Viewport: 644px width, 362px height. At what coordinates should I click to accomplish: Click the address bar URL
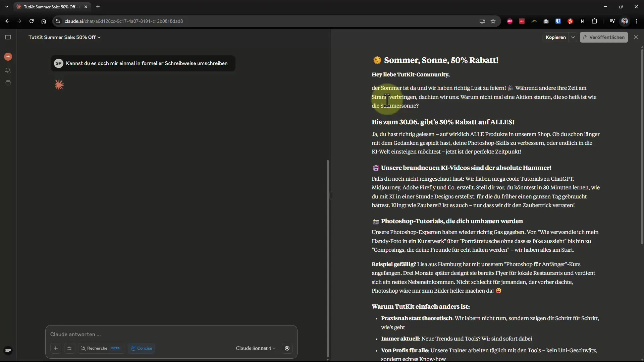tap(124, 21)
